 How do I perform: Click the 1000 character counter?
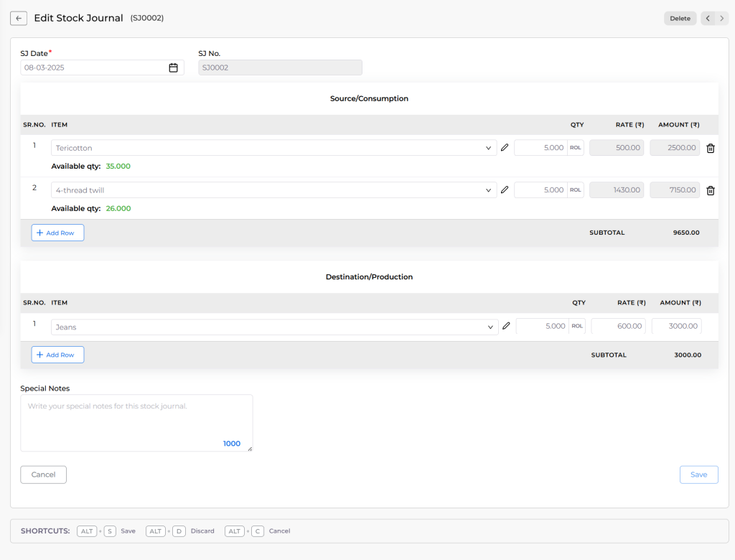click(x=232, y=444)
